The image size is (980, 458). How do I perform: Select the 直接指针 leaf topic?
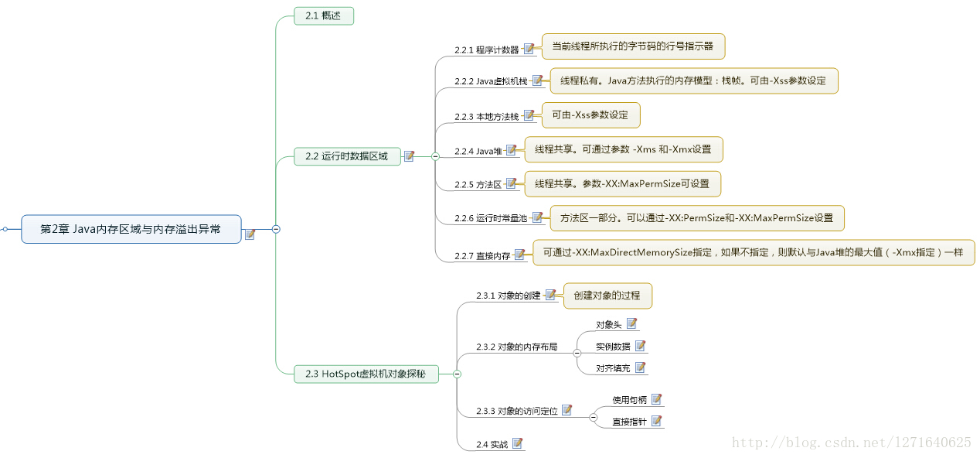pos(630,422)
